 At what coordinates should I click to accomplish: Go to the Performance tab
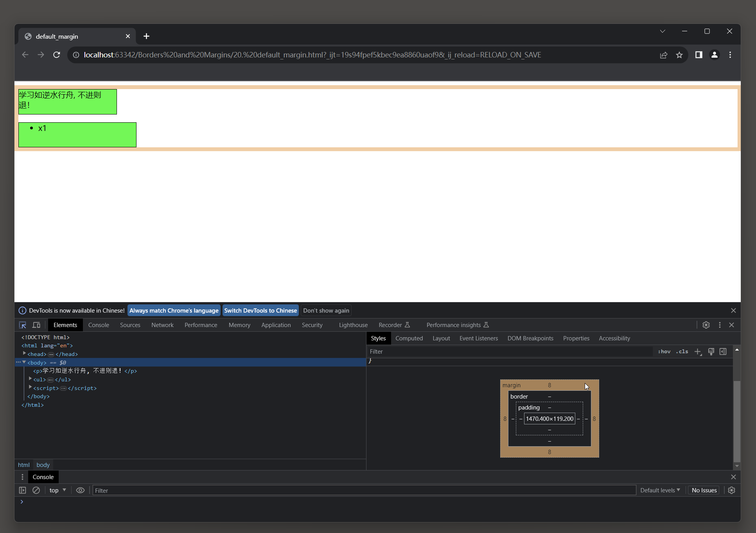coord(201,325)
